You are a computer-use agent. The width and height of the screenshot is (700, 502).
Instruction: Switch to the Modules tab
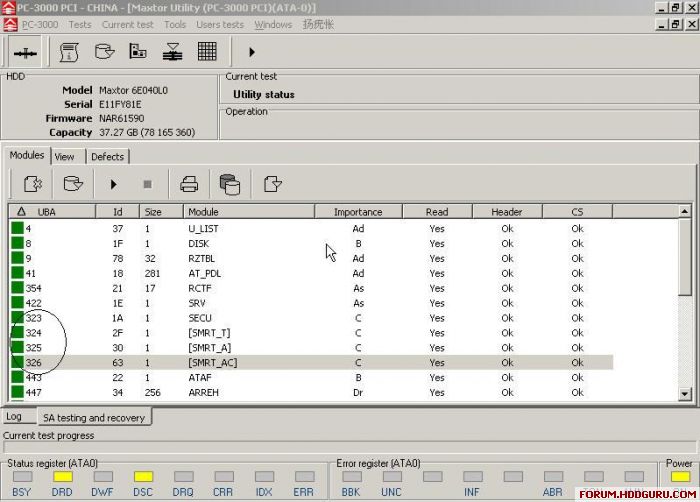(x=27, y=155)
